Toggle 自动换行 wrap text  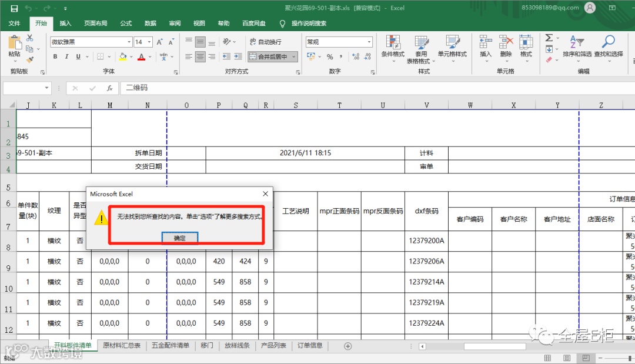click(266, 42)
